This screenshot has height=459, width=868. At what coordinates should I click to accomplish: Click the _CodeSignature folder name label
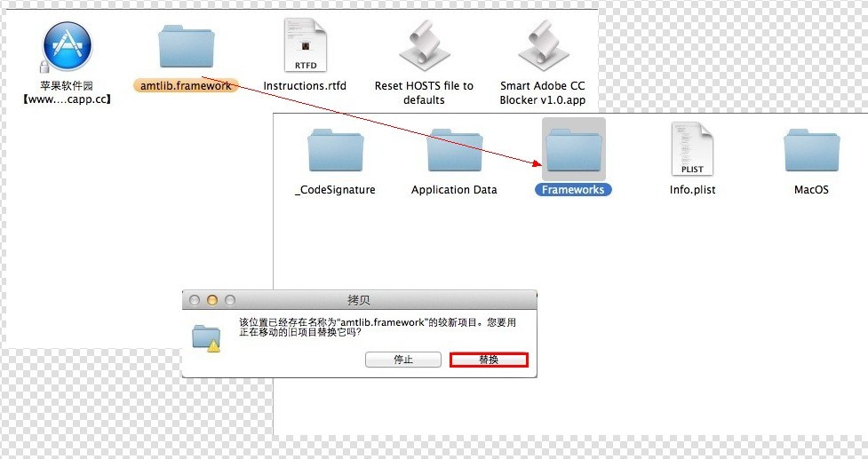coord(336,190)
